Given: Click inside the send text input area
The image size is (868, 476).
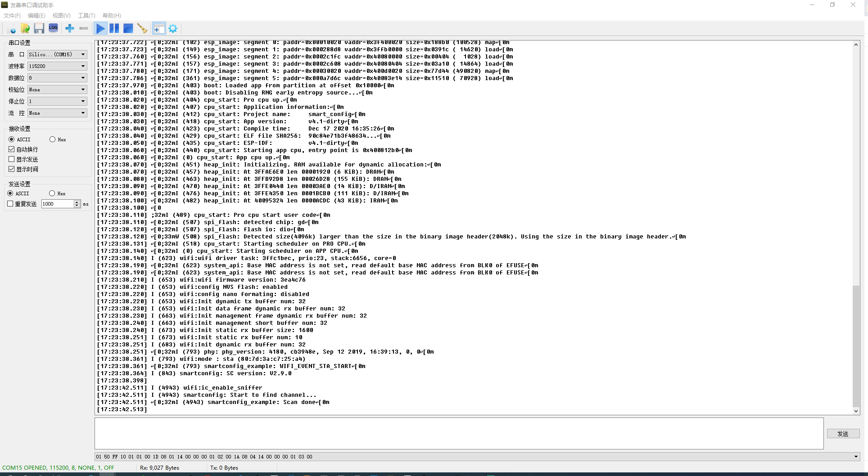Looking at the screenshot, I should click(x=459, y=433).
